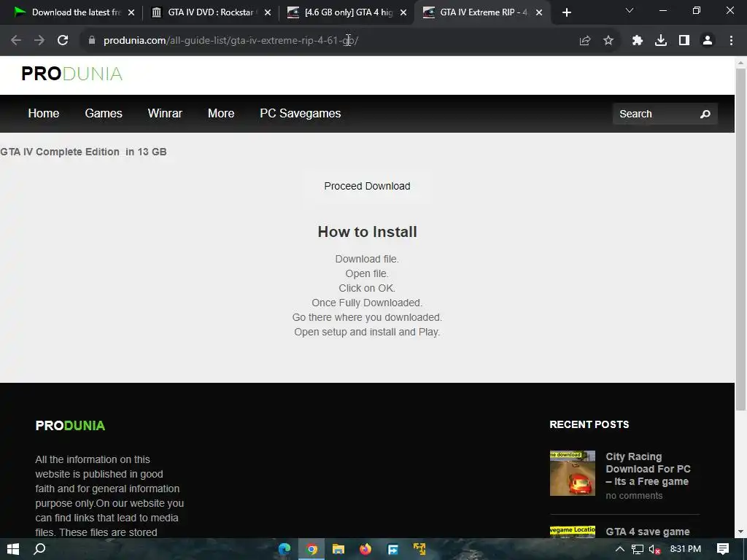This screenshot has width=747, height=560.
Task: Close the 'Download the latest' tab
Action: [131, 13]
